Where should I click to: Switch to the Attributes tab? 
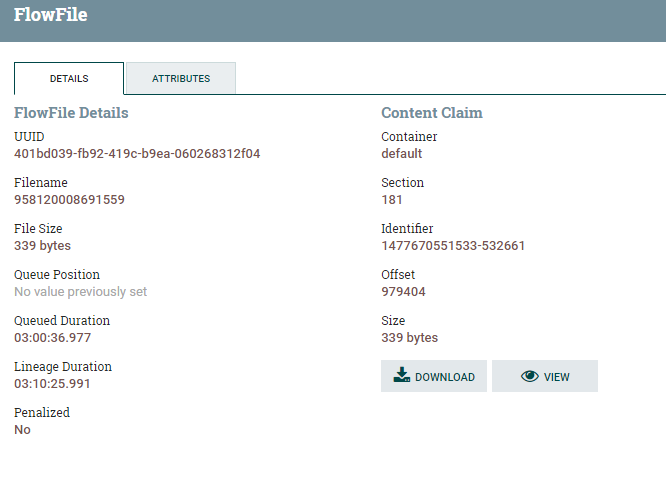point(181,78)
